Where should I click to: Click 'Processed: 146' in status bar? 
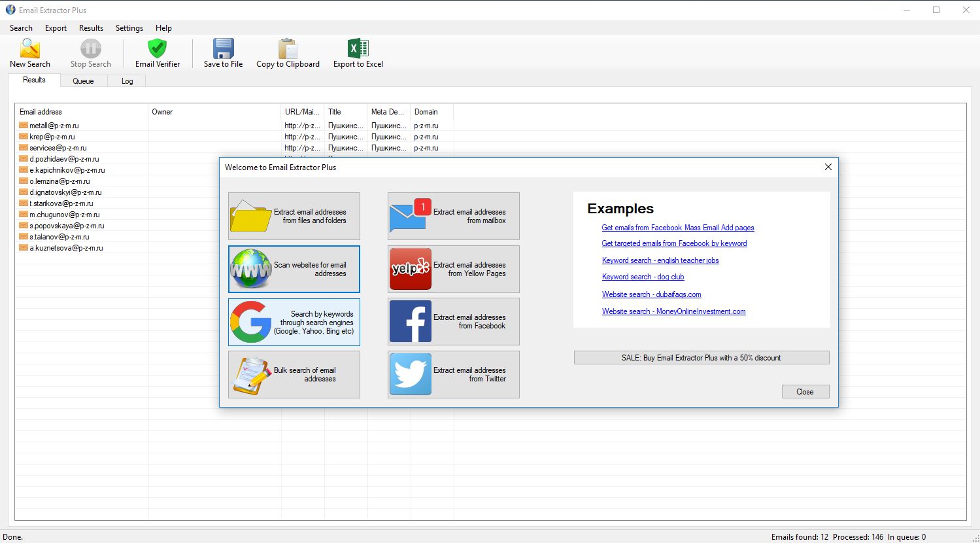tap(858, 537)
